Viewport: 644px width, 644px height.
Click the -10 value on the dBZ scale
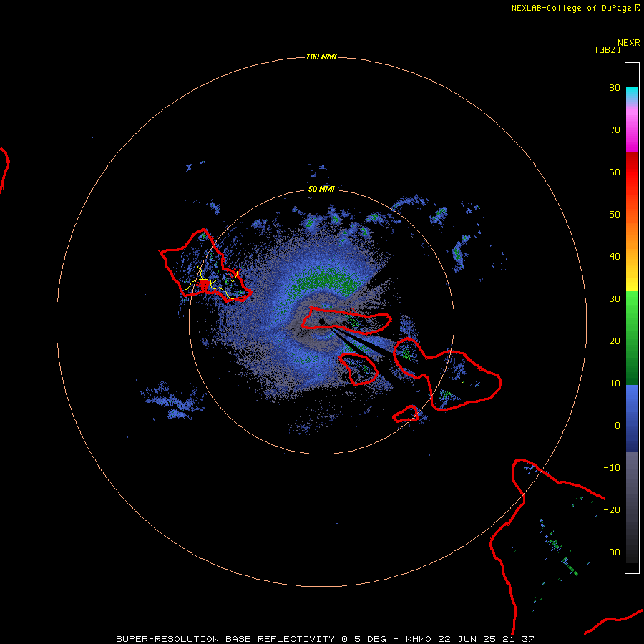coord(612,467)
